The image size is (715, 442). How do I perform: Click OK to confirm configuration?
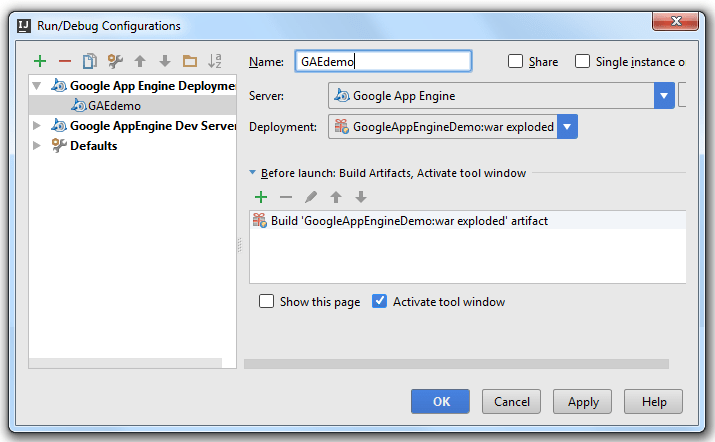pos(440,401)
